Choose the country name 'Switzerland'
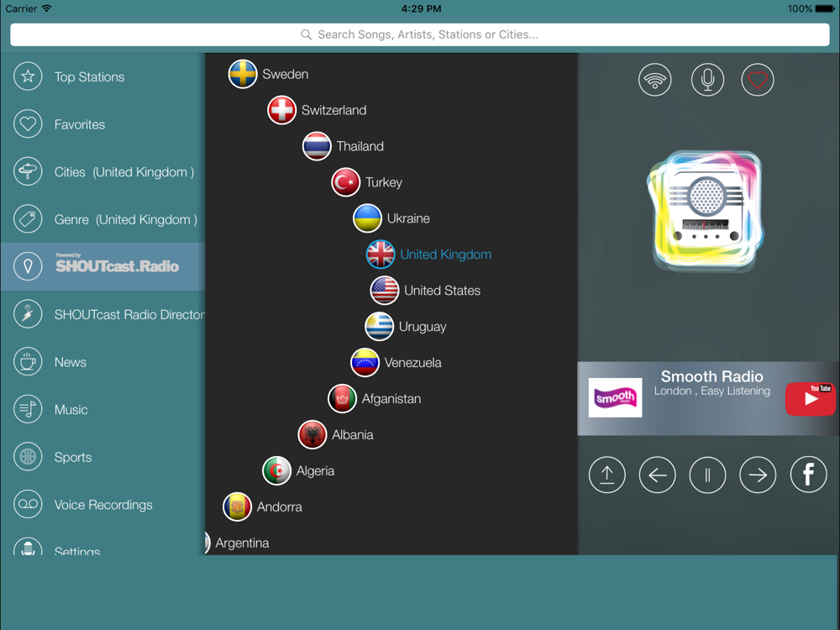Screen dimensions: 840x630 [x=334, y=110]
